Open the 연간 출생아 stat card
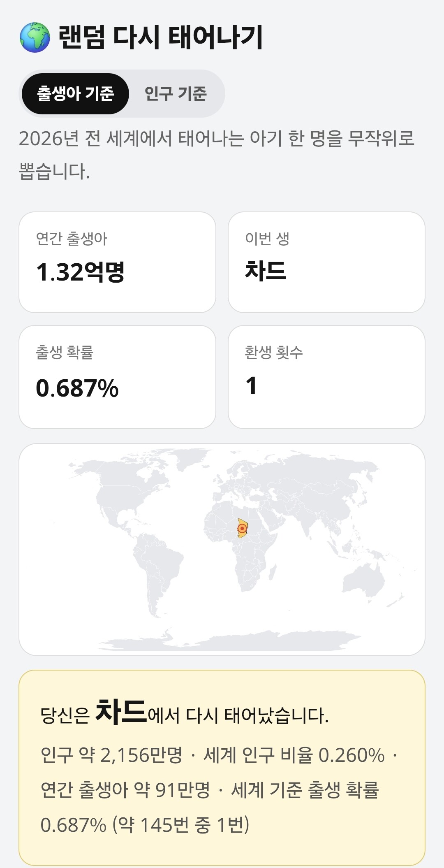Viewport: 444px width, 868px height. pos(118,262)
